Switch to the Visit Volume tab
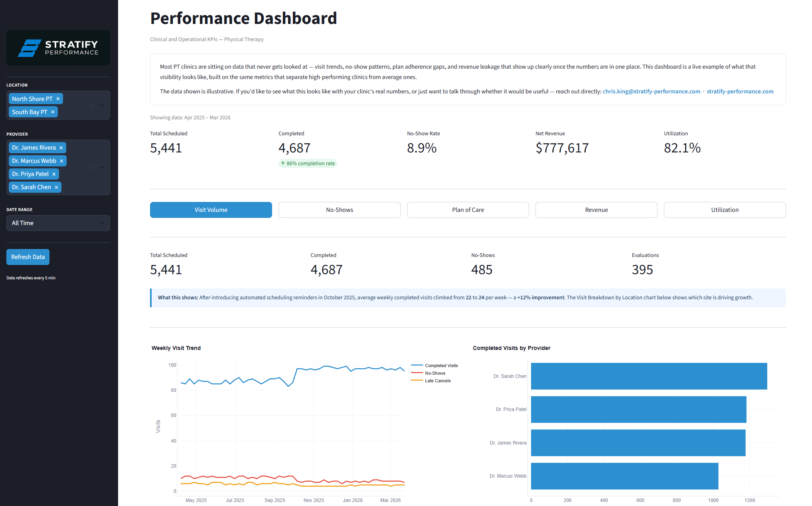The width and height of the screenshot is (812, 506). 211,210
